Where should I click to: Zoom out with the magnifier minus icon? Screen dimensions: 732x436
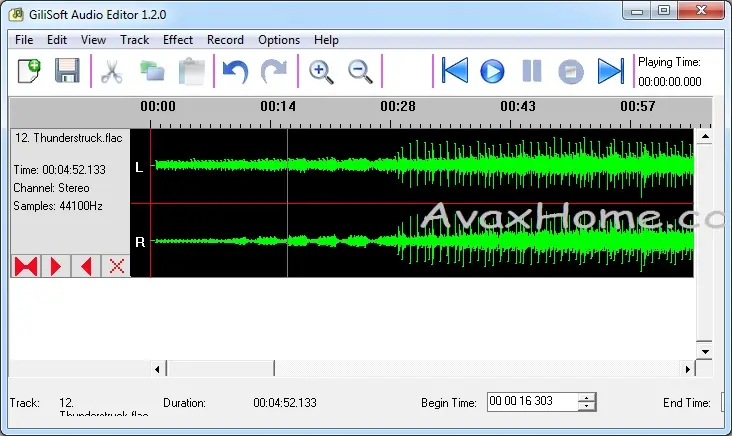pos(360,72)
